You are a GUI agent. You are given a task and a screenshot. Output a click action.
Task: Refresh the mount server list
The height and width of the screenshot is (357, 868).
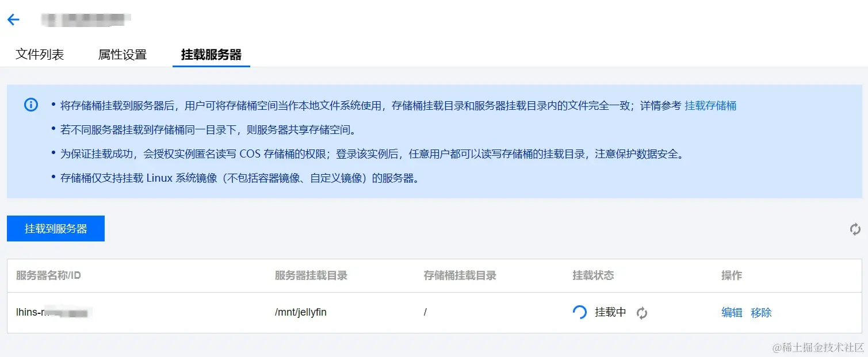(855, 228)
